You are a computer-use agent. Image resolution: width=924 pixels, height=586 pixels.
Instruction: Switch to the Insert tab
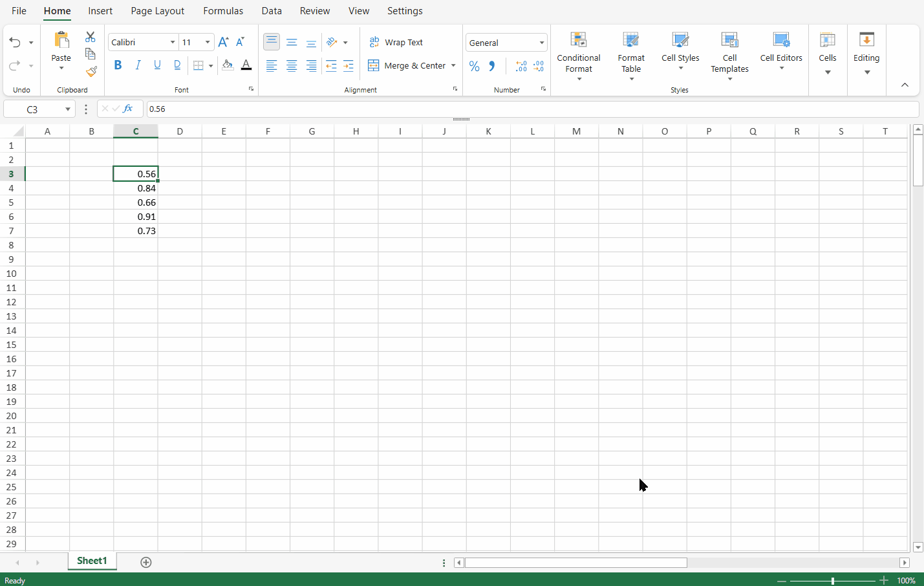pyautogui.click(x=100, y=11)
